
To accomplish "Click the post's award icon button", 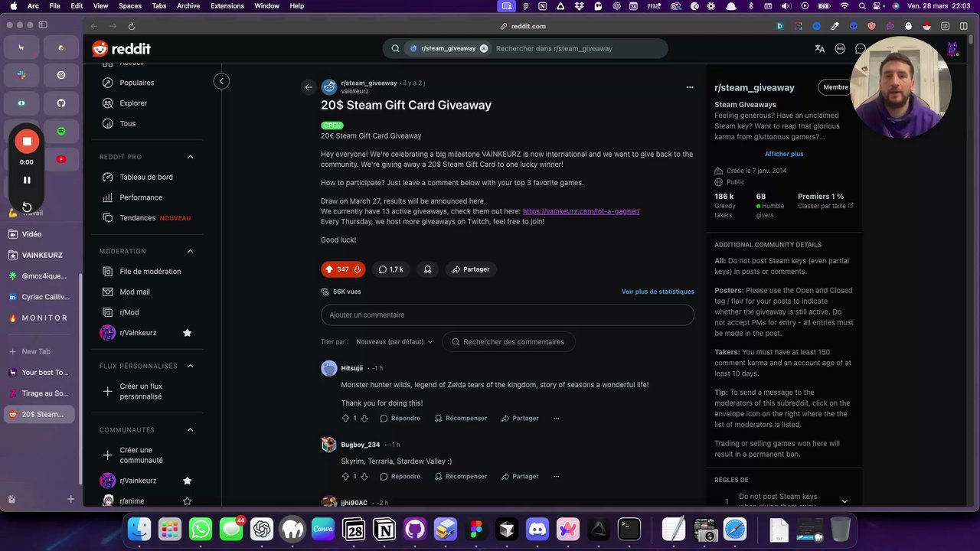I will pos(428,269).
